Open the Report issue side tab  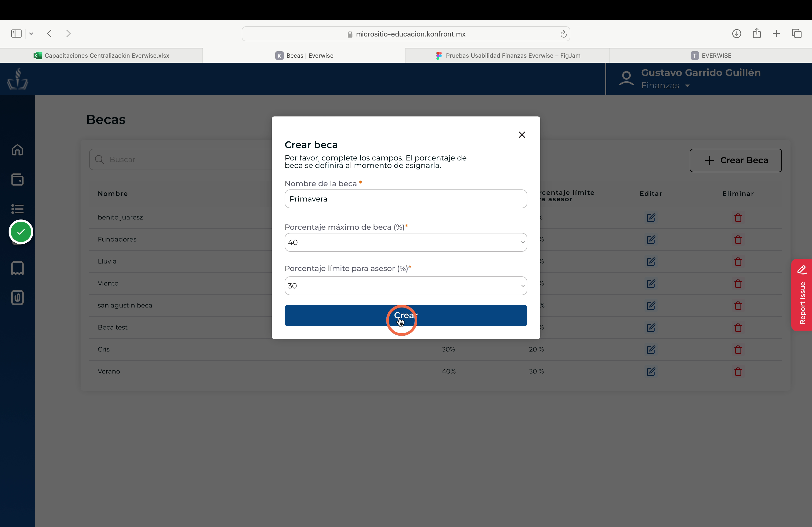click(802, 295)
